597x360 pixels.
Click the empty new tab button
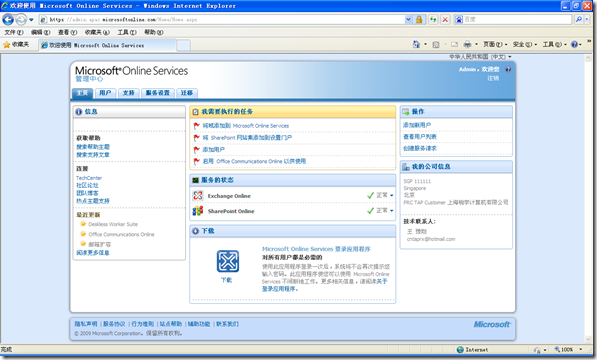point(183,45)
